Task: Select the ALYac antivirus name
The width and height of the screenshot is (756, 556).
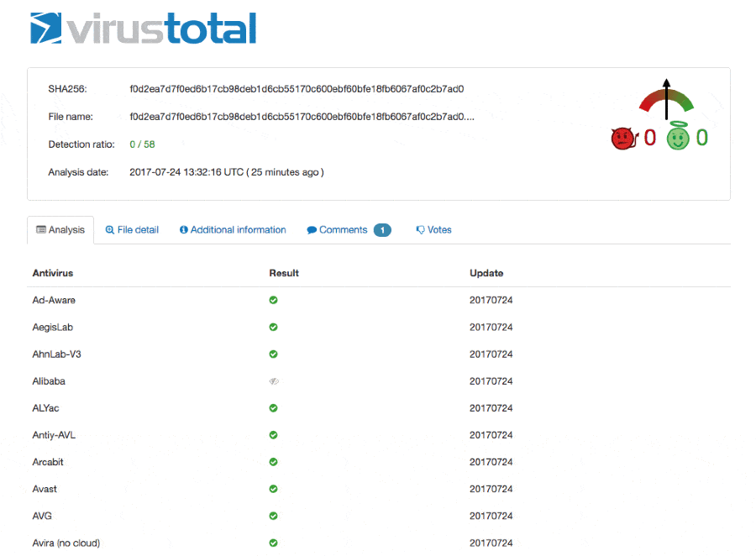Action: coord(45,408)
